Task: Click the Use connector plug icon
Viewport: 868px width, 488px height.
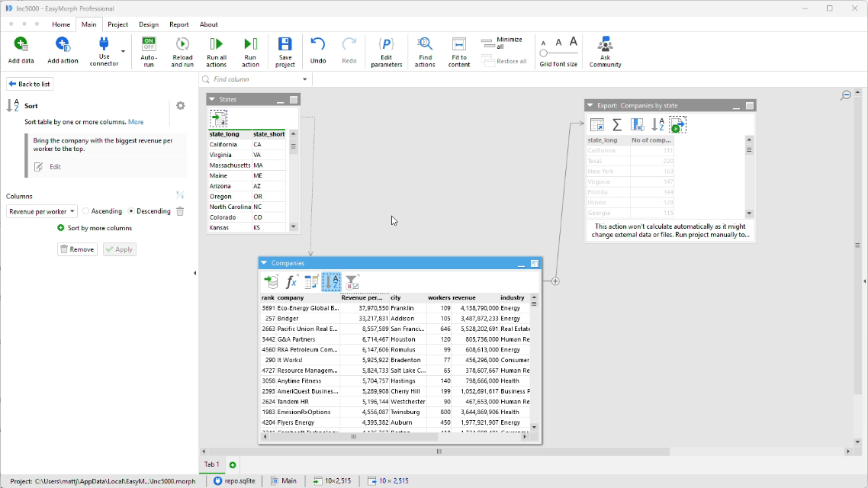Action: pyautogui.click(x=104, y=43)
